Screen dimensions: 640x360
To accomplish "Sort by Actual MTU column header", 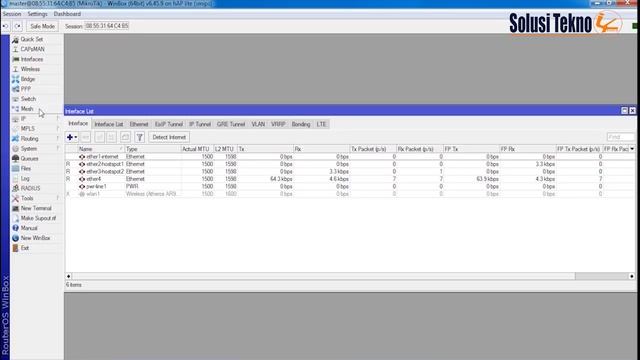I will pyautogui.click(x=197, y=149).
